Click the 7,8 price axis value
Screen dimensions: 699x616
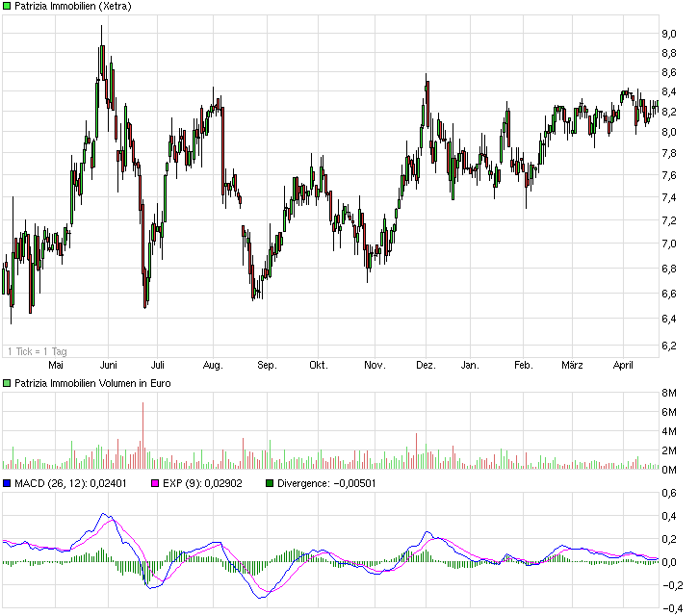tap(669, 153)
